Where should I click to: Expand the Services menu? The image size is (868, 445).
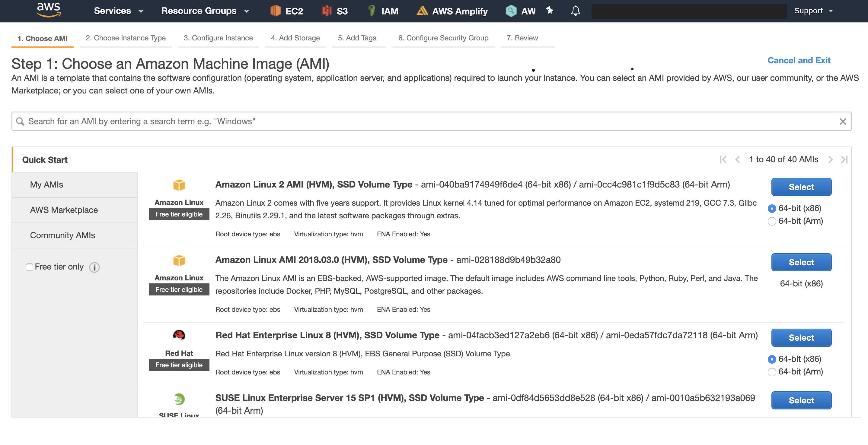click(119, 11)
